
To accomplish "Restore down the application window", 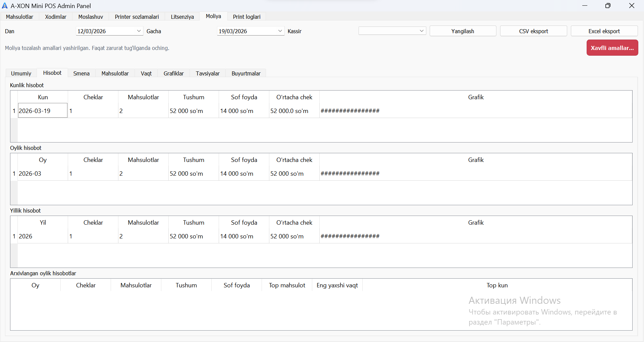I will click(x=608, y=6).
